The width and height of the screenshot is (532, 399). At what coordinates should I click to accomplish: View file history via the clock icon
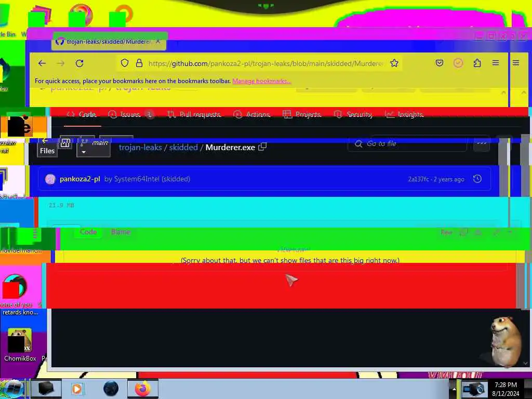[x=477, y=179]
